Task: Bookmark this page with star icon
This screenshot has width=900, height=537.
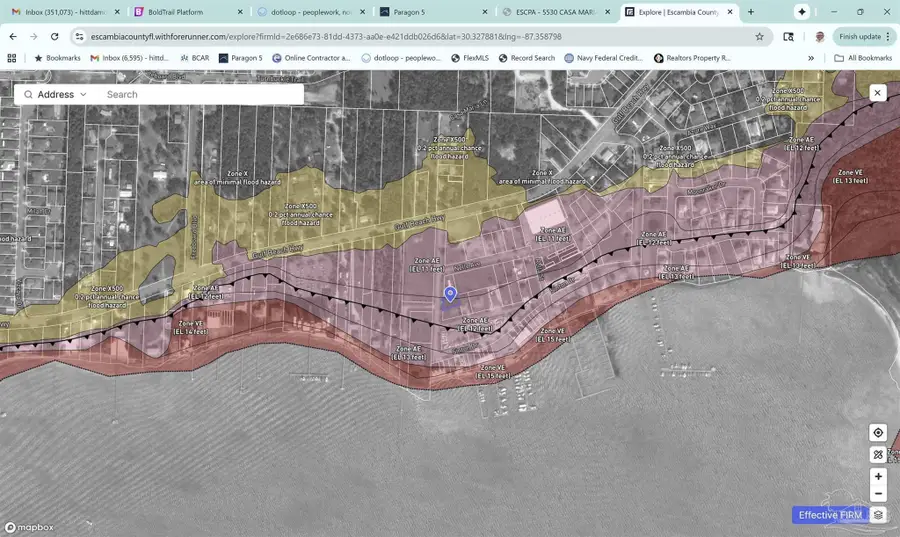Action: click(x=759, y=36)
